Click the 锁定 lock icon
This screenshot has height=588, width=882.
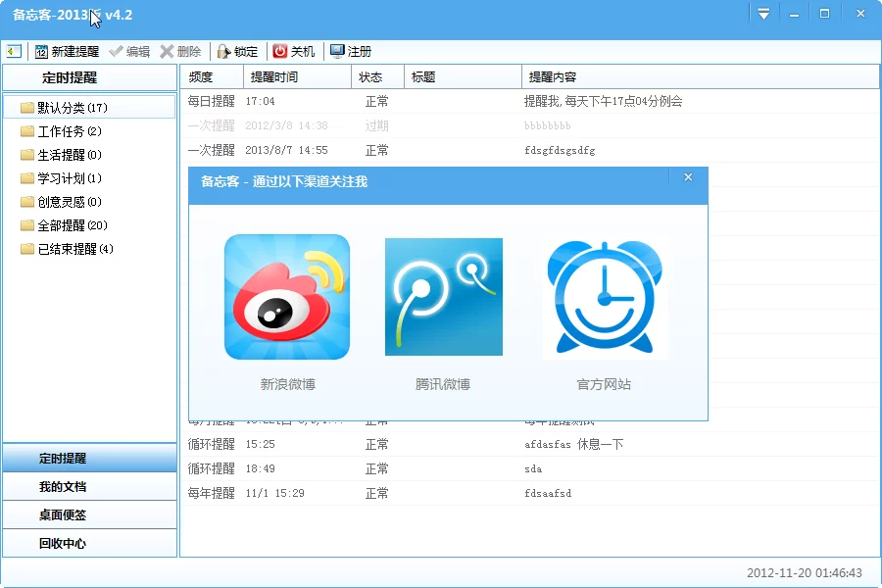point(223,52)
